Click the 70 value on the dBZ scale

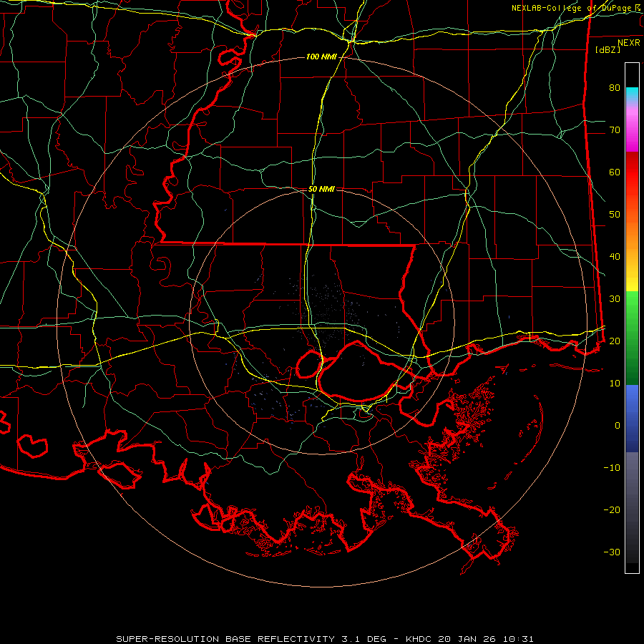[x=615, y=130]
